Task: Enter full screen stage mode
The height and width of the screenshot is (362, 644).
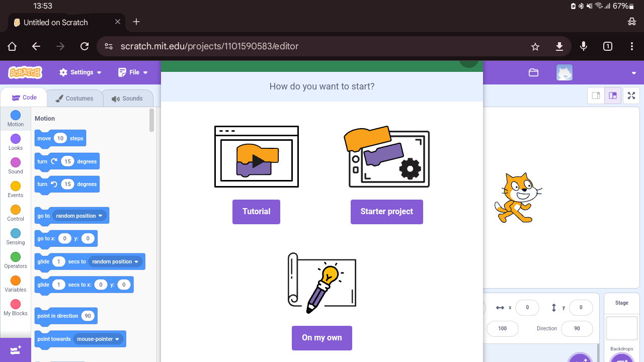Action: coord(631,96)
